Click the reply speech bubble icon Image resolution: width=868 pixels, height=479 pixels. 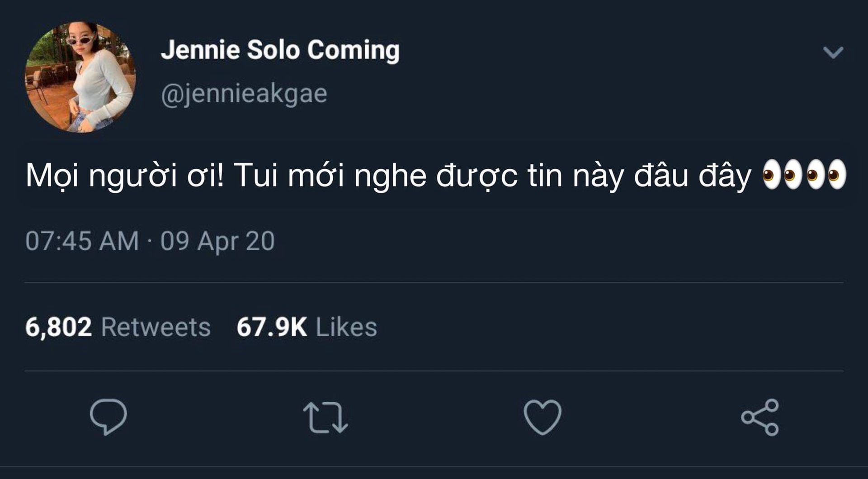(108, 417)
